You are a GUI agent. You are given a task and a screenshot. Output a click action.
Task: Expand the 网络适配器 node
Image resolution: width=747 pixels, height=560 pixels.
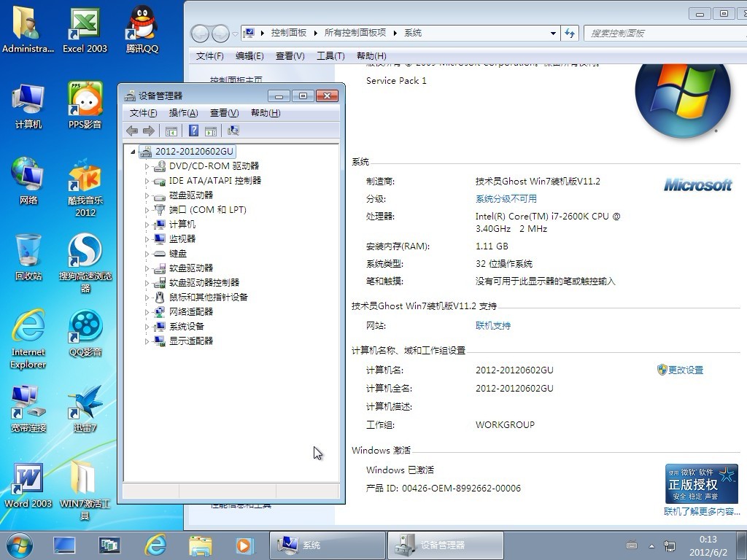point(147,312)
